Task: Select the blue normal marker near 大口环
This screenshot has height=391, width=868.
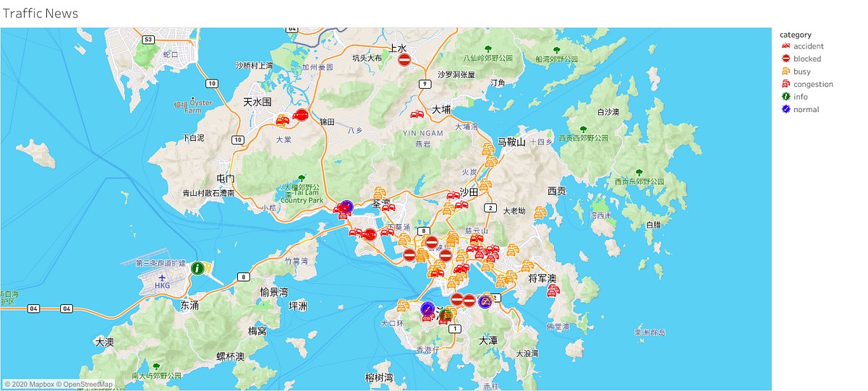Action: (427, 309)
